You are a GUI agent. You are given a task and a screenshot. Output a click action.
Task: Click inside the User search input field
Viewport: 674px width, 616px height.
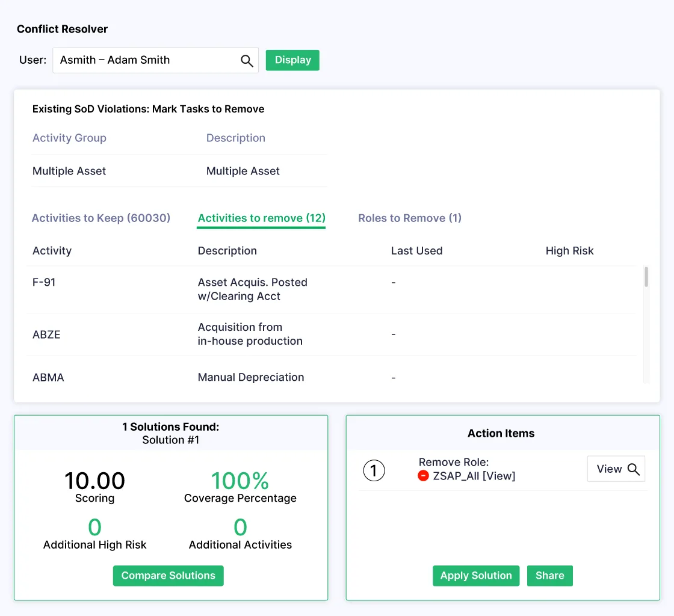[x=138, y=60]
